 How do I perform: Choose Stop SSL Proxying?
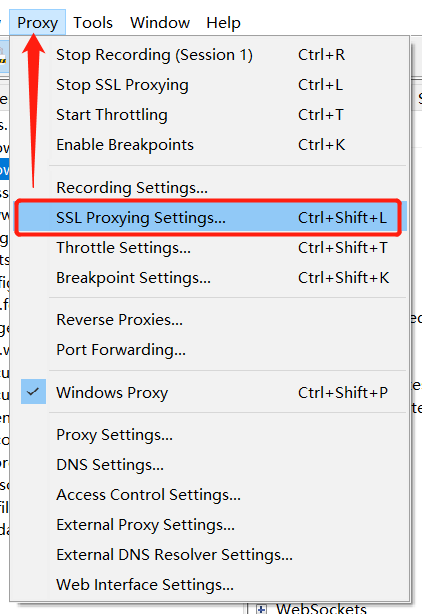pos(210,85)
